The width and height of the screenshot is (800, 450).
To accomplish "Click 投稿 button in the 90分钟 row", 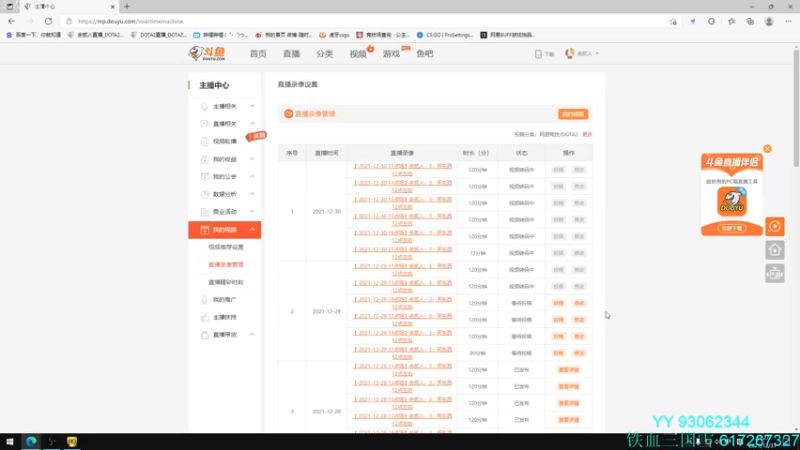I will click(558, 353).
